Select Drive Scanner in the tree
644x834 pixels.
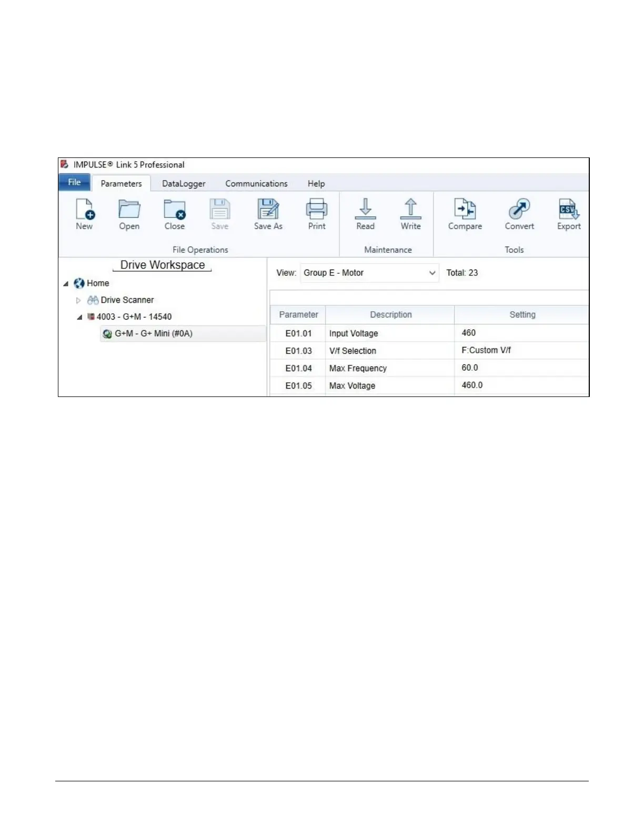click(x=127, y=300)
